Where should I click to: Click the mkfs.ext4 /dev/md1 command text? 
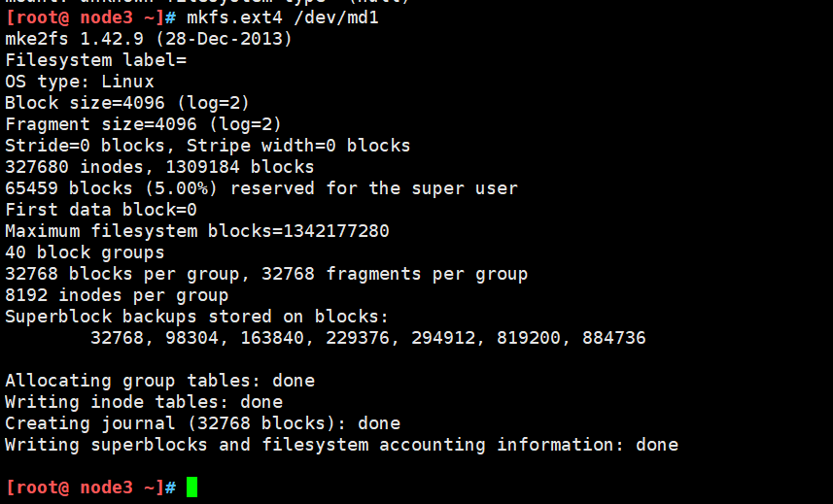[283, 18]
